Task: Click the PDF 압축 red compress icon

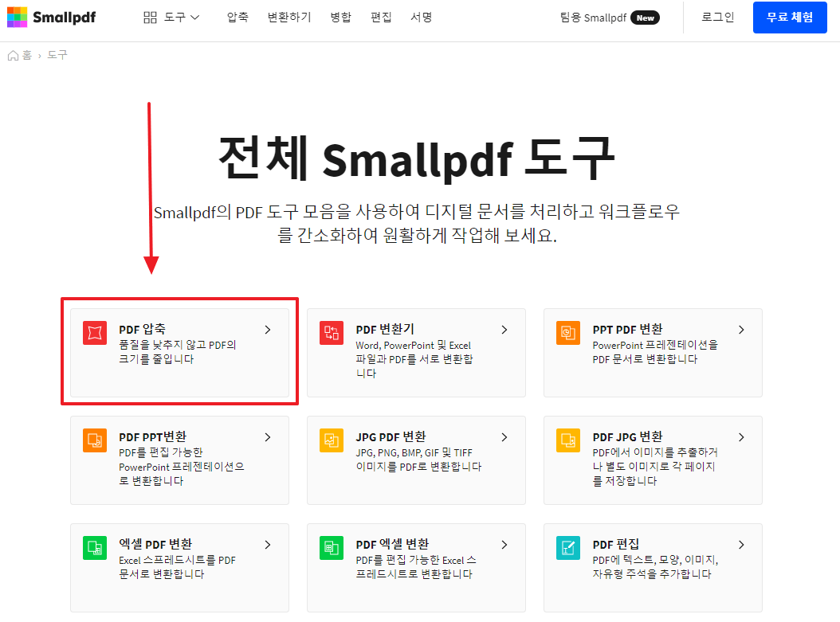Action: [x=95, y=333]
